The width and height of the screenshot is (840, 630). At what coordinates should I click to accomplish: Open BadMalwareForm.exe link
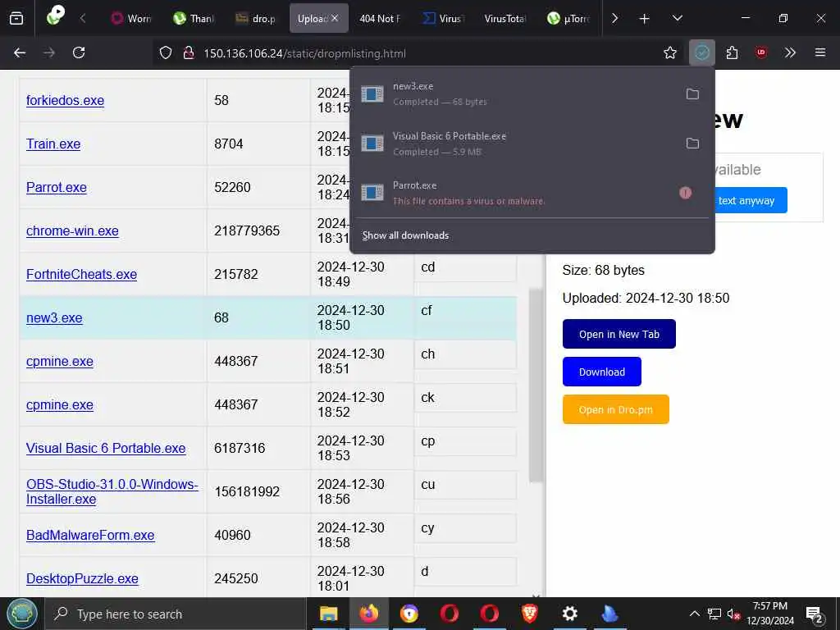point(90,535)
